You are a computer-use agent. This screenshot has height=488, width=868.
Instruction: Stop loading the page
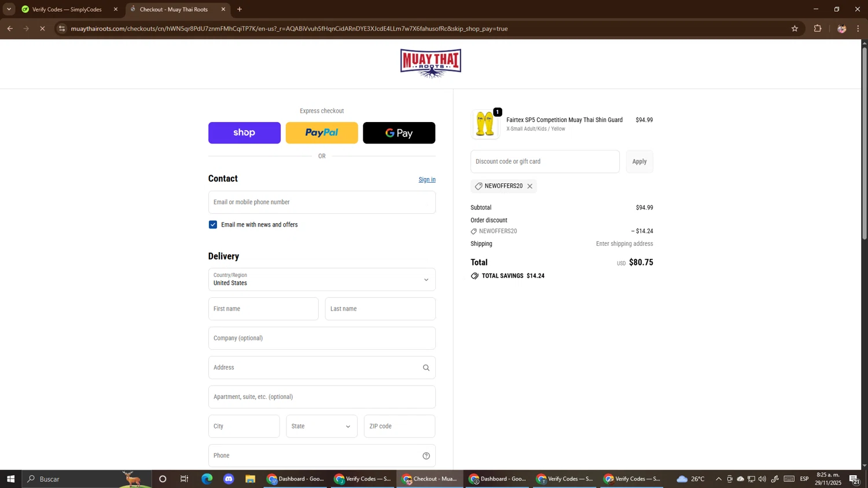point(42,28)
